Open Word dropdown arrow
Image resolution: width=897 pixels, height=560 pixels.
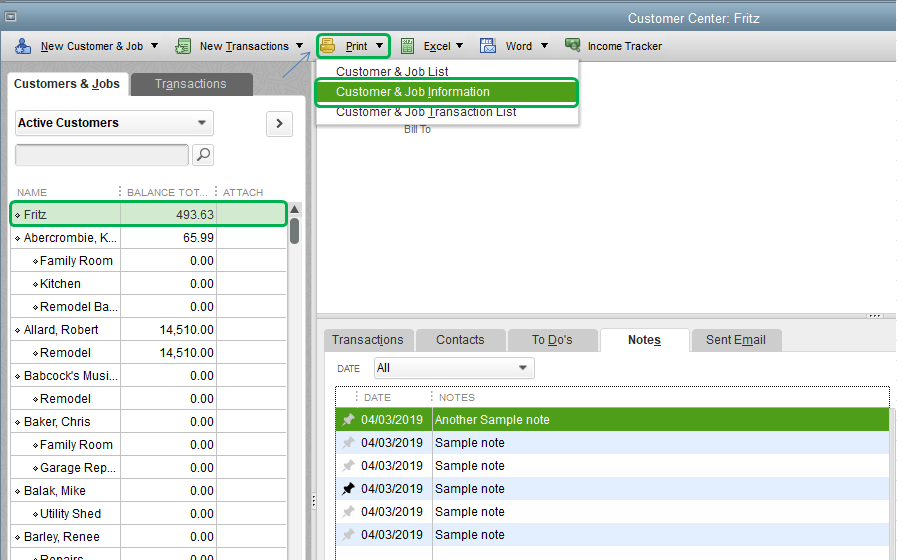(x=544, y=46)
